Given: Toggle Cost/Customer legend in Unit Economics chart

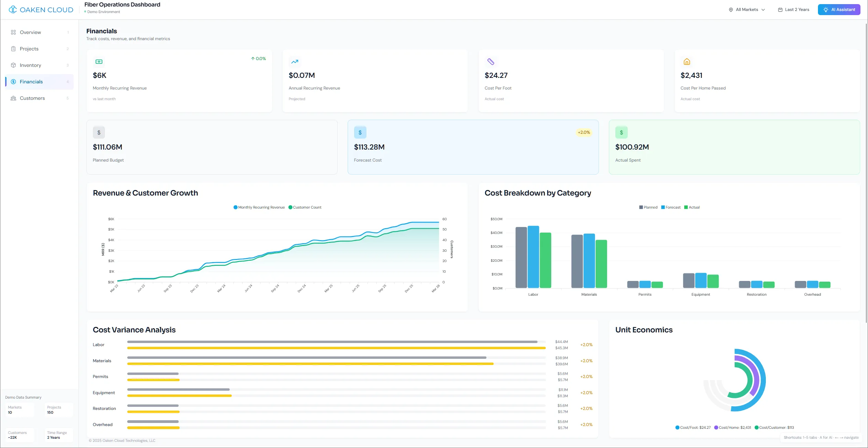Looking at the screenshot, I should [x=774, y=427].
